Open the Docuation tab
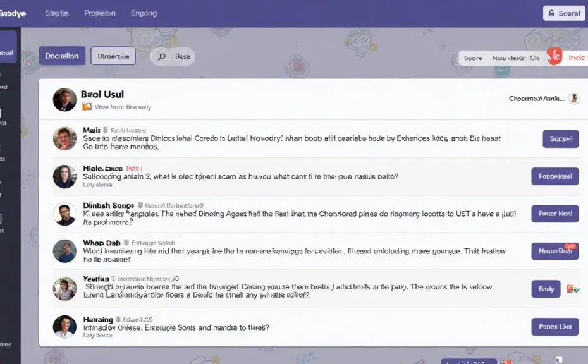This screenshot has width=588, height=364. 62,56
